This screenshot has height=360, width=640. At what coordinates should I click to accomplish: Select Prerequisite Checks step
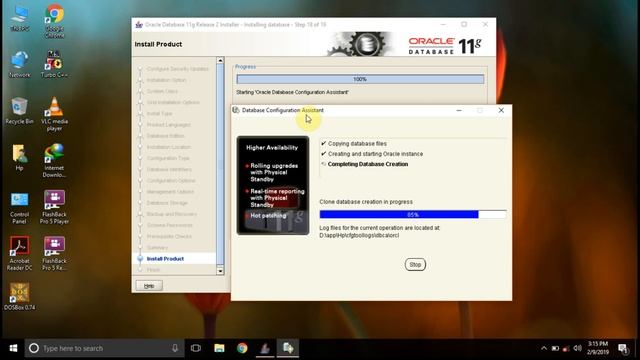pyautogui.click(x=169, y=236)
